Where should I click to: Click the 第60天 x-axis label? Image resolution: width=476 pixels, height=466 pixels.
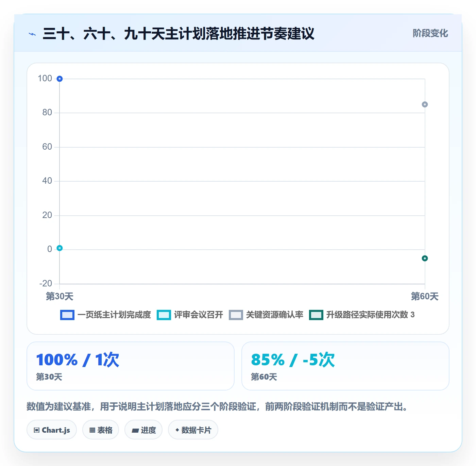click(425, 296)
